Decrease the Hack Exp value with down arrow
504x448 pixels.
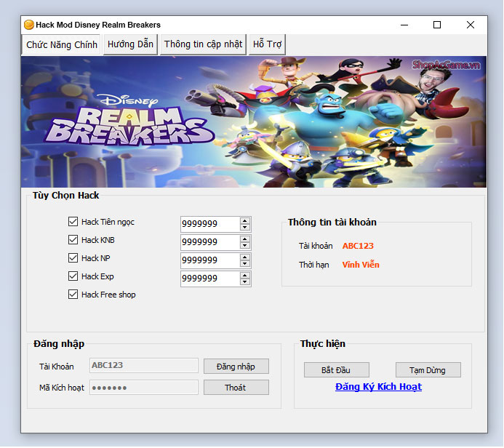click(245, 282)
